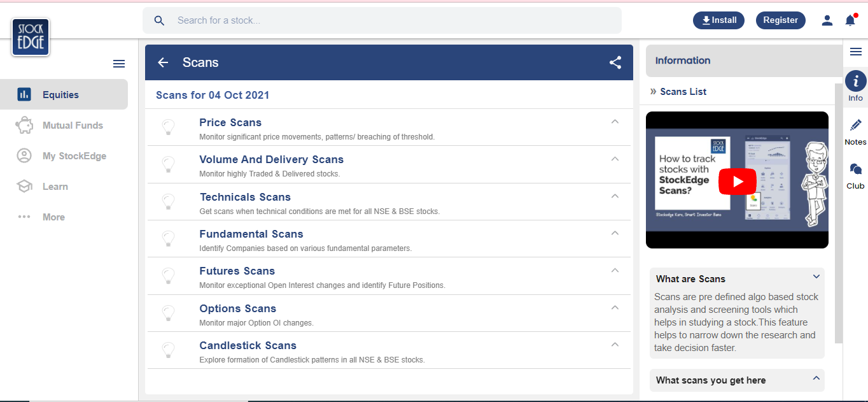
Task: Collapse the Candlestick Scans chevron
Action: tap(615, 344)
